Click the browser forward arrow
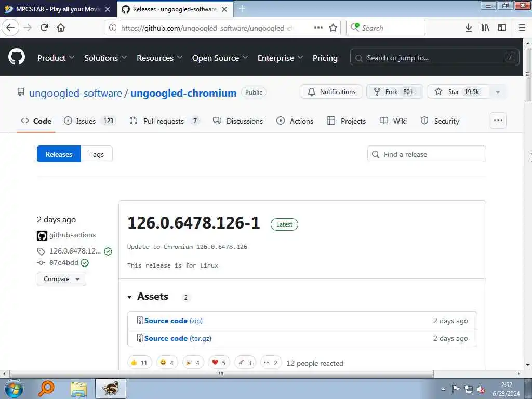 pos(28,28)
